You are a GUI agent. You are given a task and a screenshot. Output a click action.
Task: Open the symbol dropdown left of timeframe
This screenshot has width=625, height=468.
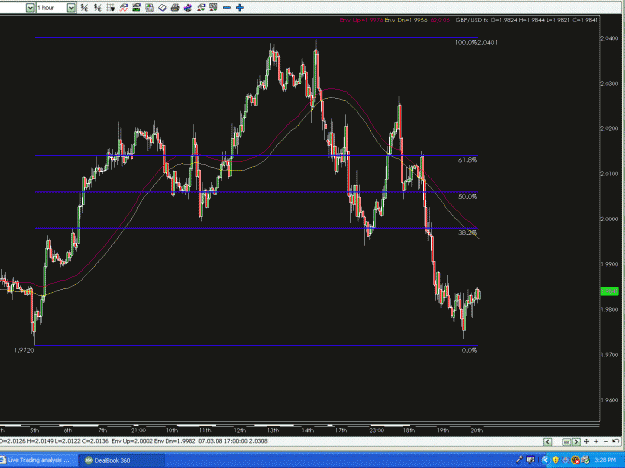tap(30, 8)
